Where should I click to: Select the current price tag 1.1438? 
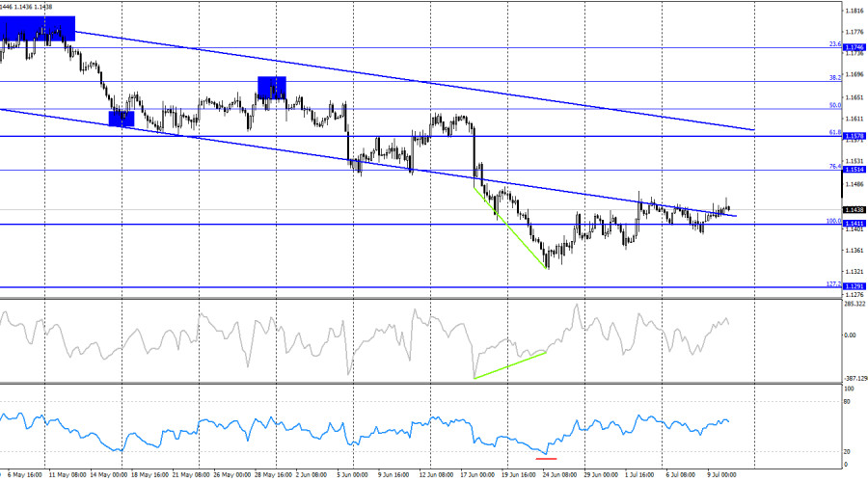pyautogui.click(x=854, y=210)
